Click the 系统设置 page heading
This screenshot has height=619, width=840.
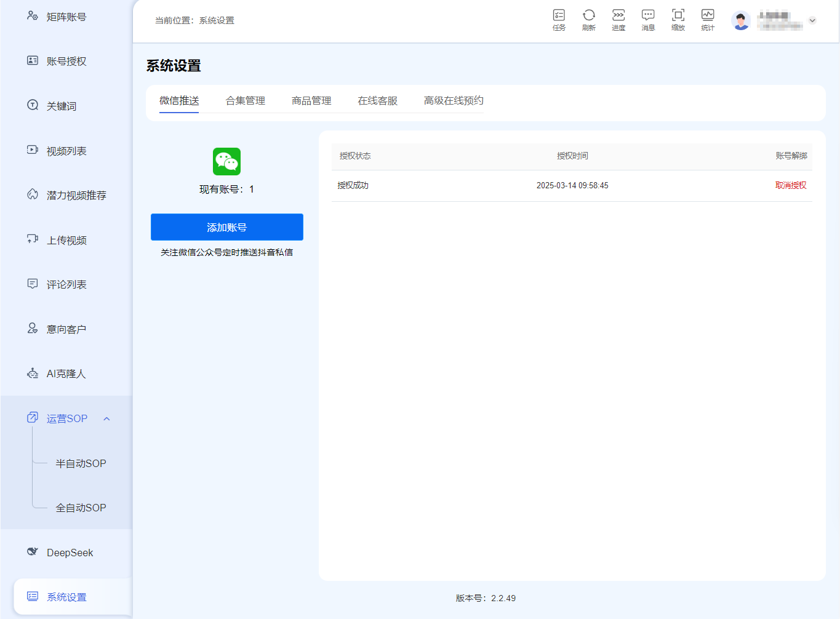tap(174, 65)
